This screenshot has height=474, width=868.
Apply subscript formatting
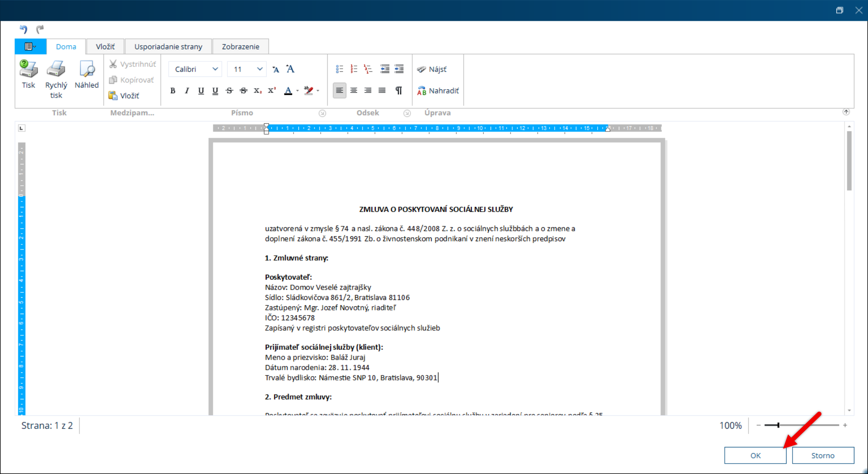[258, 91]
